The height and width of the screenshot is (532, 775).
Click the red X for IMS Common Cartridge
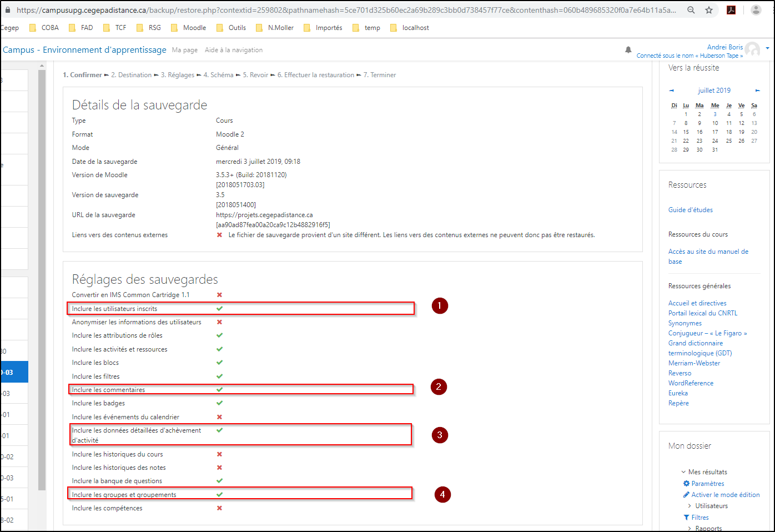pyautogui.click(x=219, y=295)
